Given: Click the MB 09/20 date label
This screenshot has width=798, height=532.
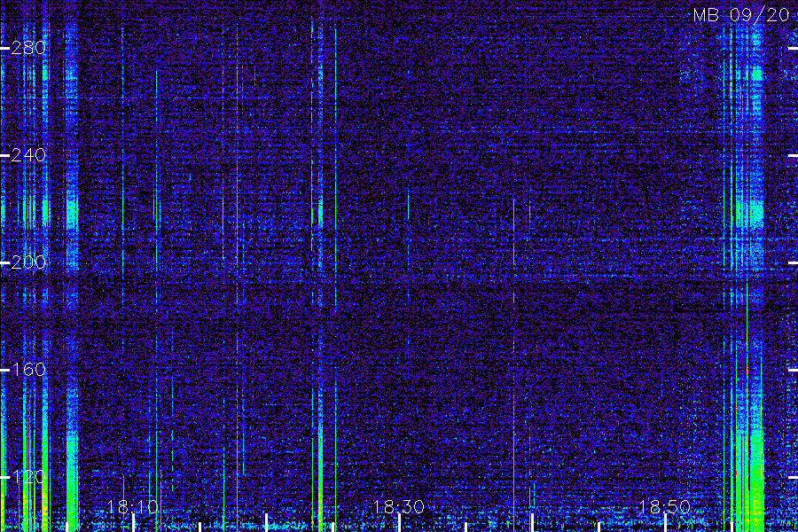Looking at the screenshot, I should click(x=741, y=15).
